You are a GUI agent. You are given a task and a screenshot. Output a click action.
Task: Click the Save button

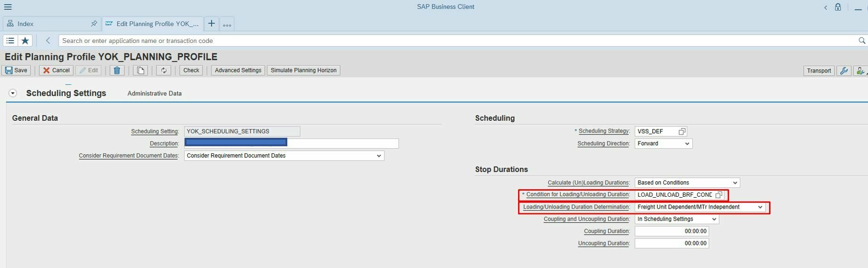pos(16,70)
